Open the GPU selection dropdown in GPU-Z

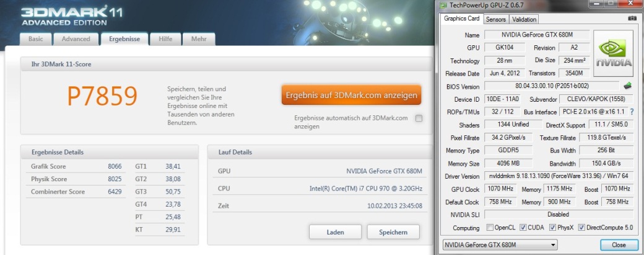click(500, 245)
